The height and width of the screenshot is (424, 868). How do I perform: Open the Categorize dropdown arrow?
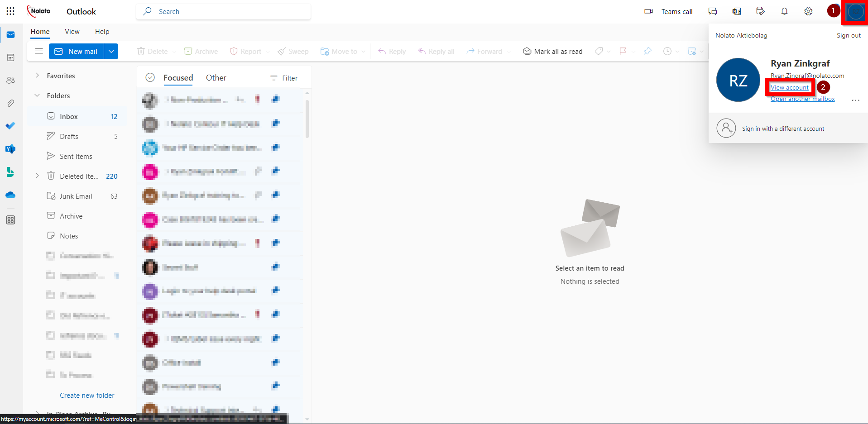[x=609, y=52]
